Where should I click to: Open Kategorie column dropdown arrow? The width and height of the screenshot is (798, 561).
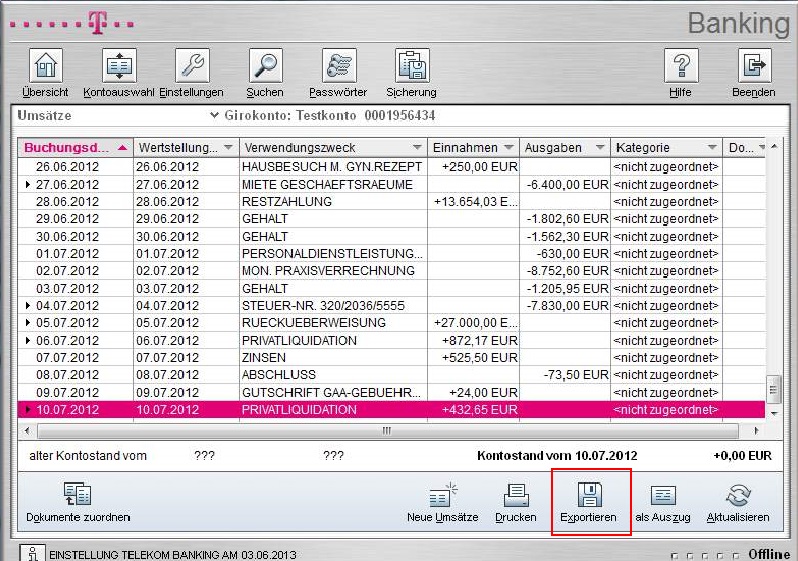(x=712, y=148)
